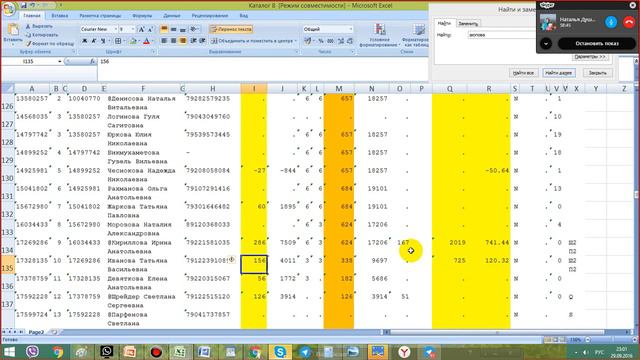Center text horizontally
Viewport: 640px width, 360px height.
click(x=173, y=41)
